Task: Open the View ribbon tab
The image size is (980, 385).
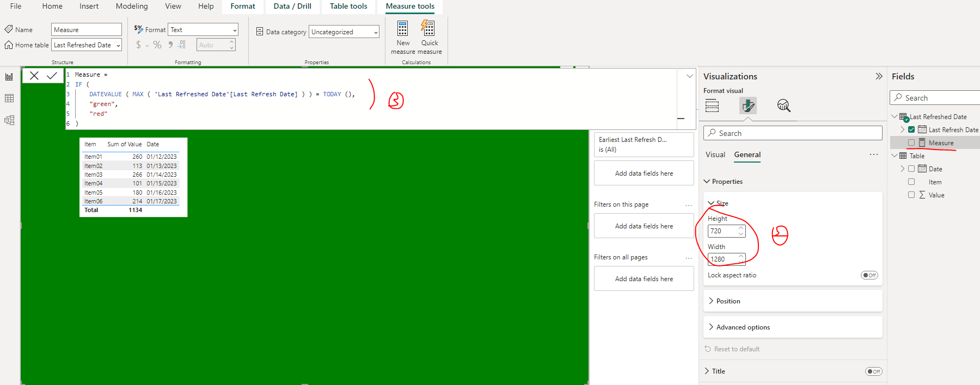Action: [173, 6]
